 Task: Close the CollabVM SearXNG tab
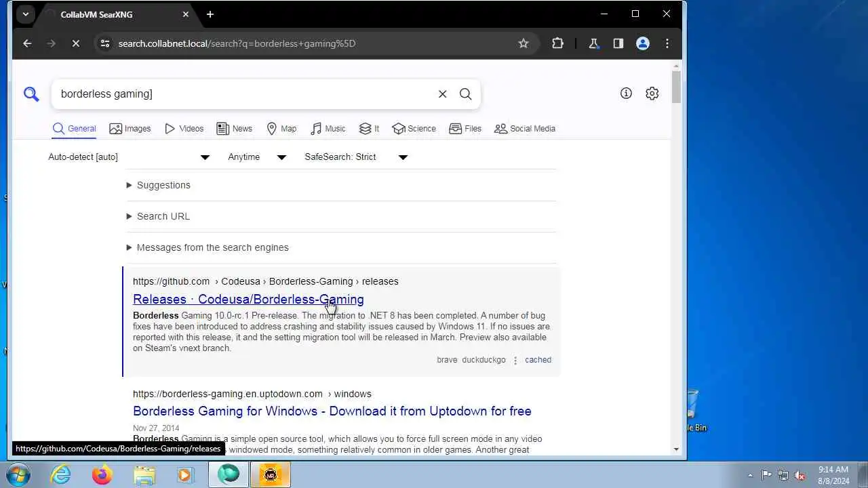[x=186, y=14]
